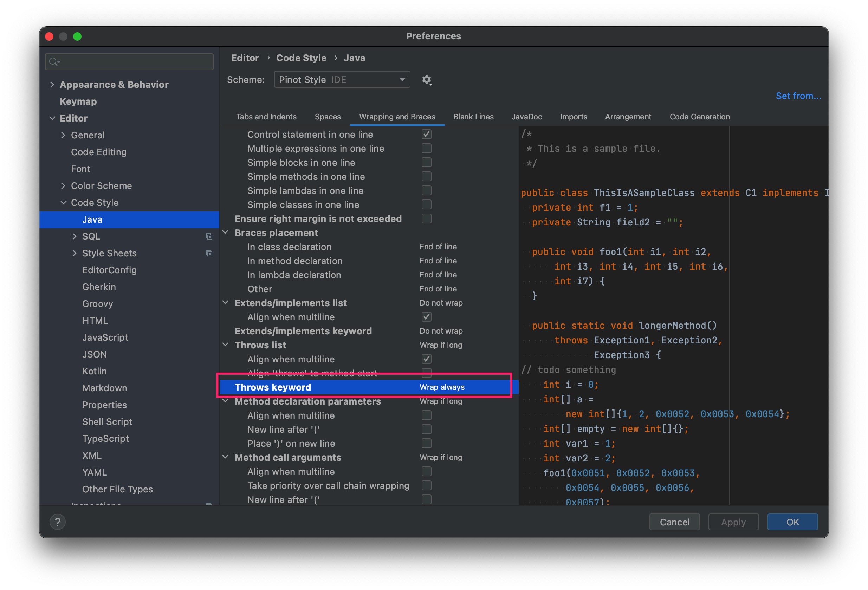Click the Throws keyword Wrap always value

pos(442,387)
